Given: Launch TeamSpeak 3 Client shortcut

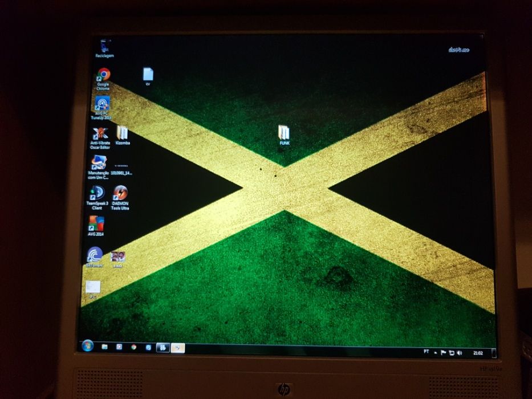Looking at the screenshot, I should click(97, 197).
